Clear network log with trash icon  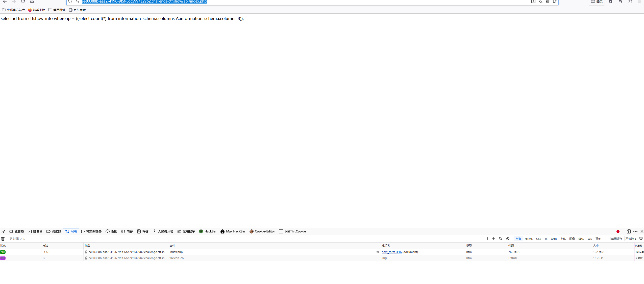coord(3,239)
